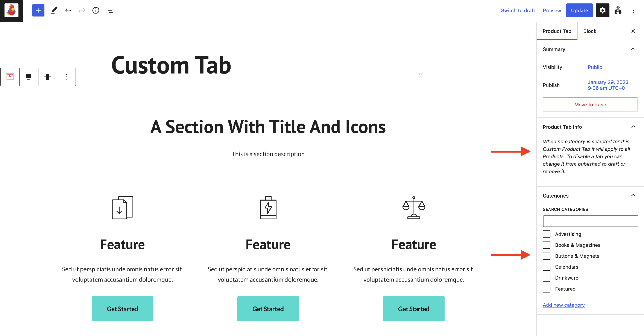
Task: Open the List View icon
Action: [x=110, y=10]
